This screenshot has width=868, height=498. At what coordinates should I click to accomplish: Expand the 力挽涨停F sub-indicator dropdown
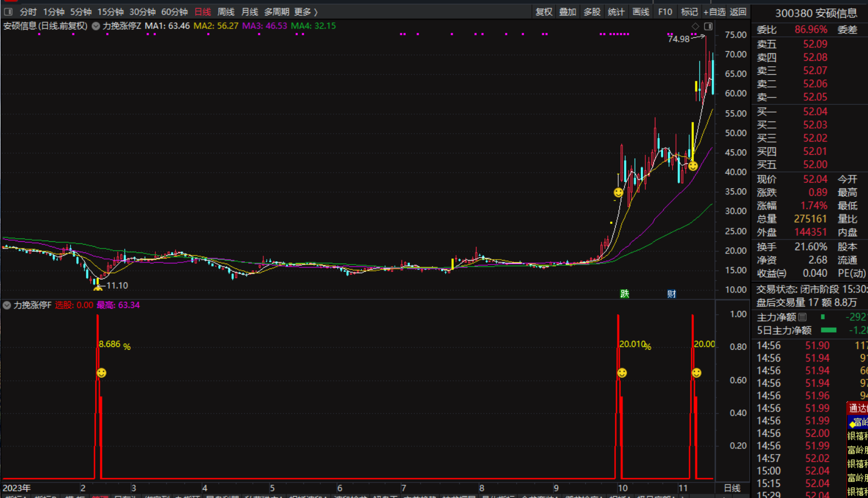pyautogui.click(x=7, y=305)
